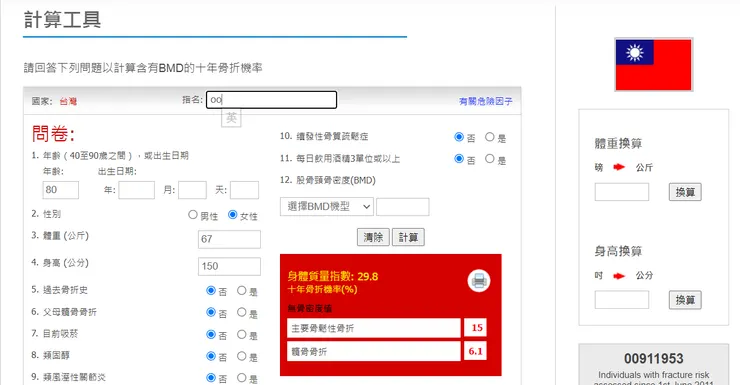Select 女性 gender radio button
Image resolution: width=740 pixels, height=385 pixels.
click(232, 215)
